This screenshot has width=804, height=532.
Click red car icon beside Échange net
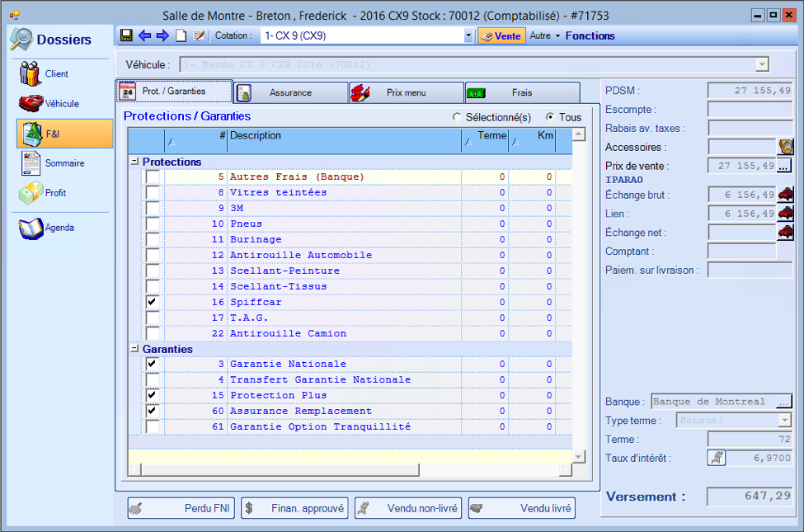coord(786,233)
